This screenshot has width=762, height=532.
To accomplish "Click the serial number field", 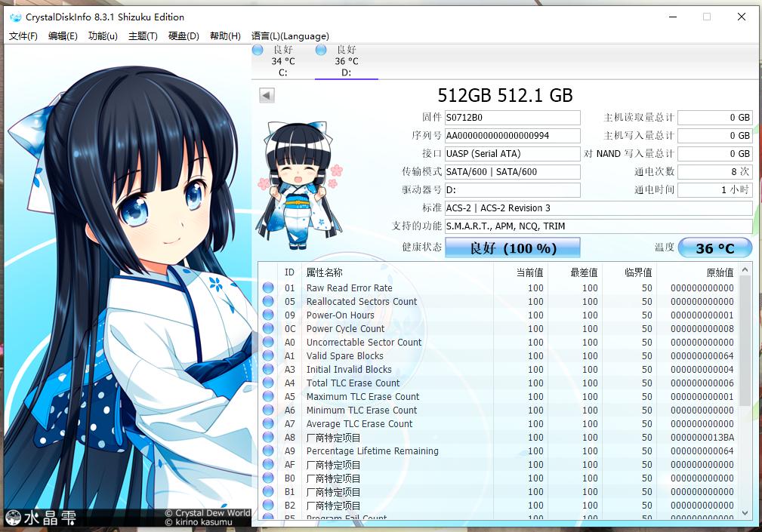I will pos(513,135).
